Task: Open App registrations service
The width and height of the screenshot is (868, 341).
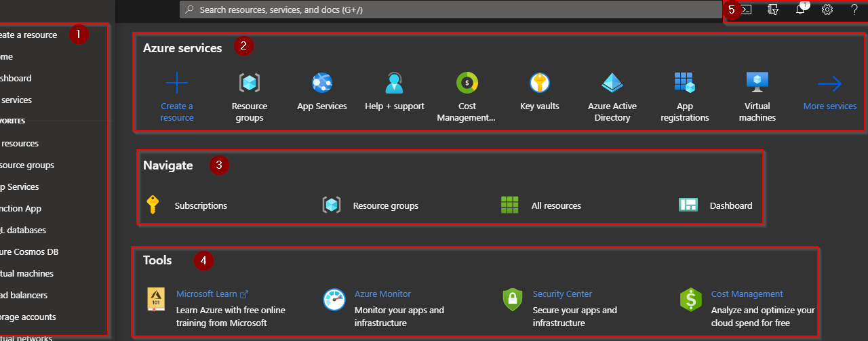Action: coord(684,84)
